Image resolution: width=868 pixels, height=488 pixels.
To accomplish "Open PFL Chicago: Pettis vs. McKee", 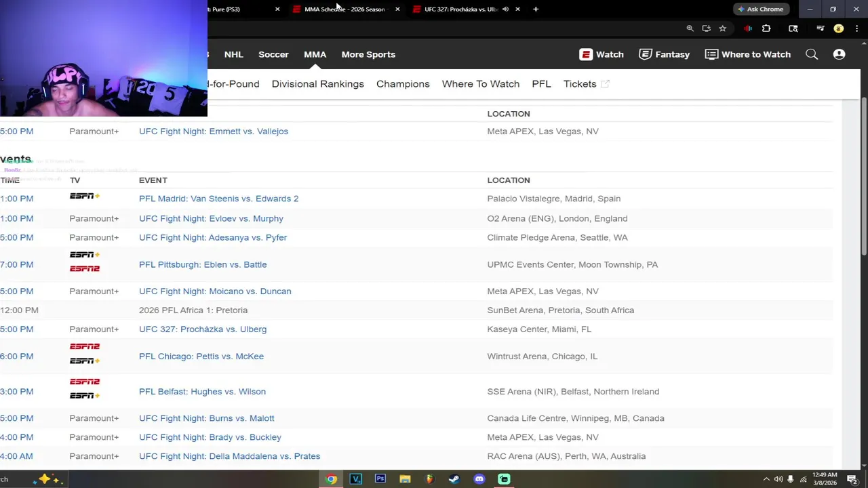I will (x=201, y=357).
